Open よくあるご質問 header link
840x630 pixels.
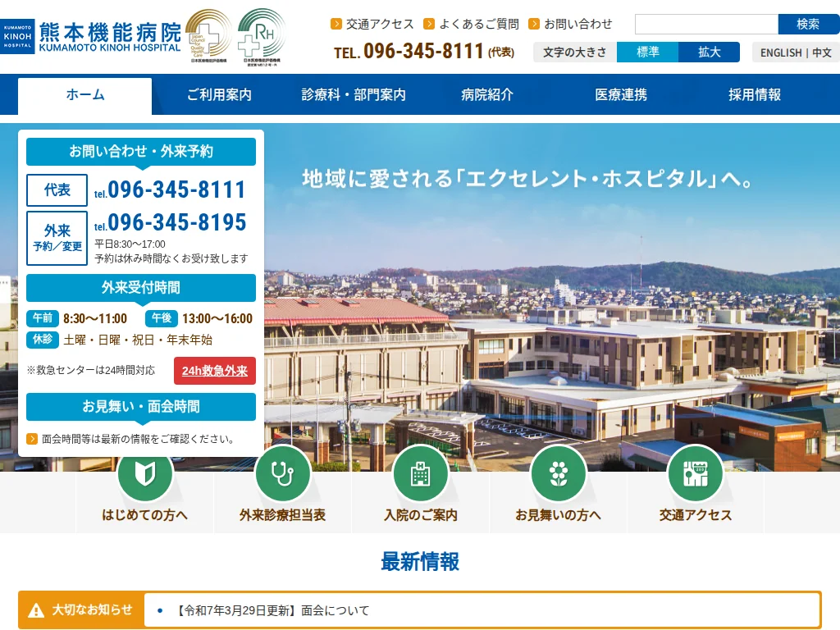tap(479, 24)
